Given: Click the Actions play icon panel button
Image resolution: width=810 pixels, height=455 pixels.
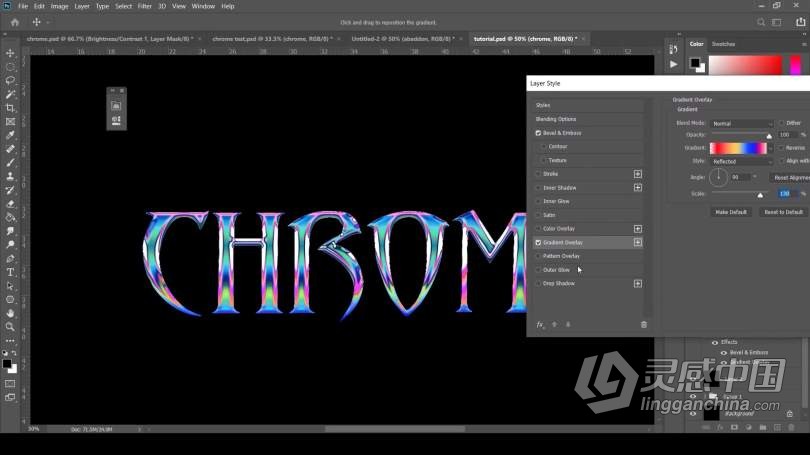Looking at the screenshot, I should (674, 64).
